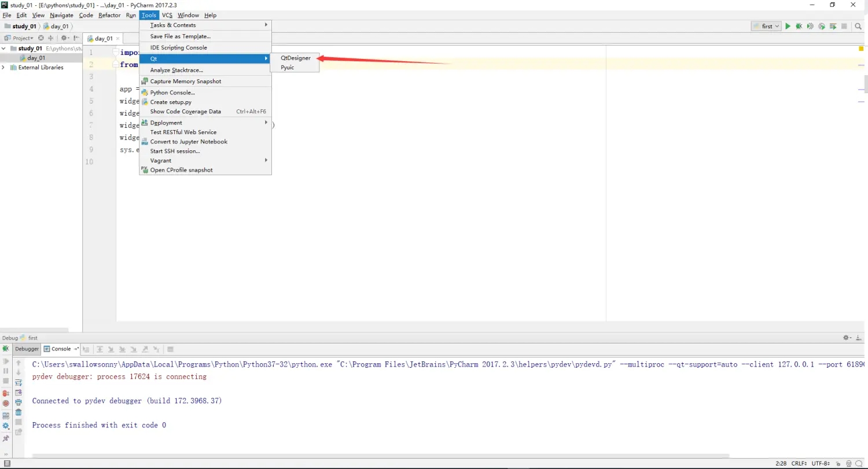Click the gray Stop icon in top toolbar
868x469 pixels.
click(x=844, y=26)
